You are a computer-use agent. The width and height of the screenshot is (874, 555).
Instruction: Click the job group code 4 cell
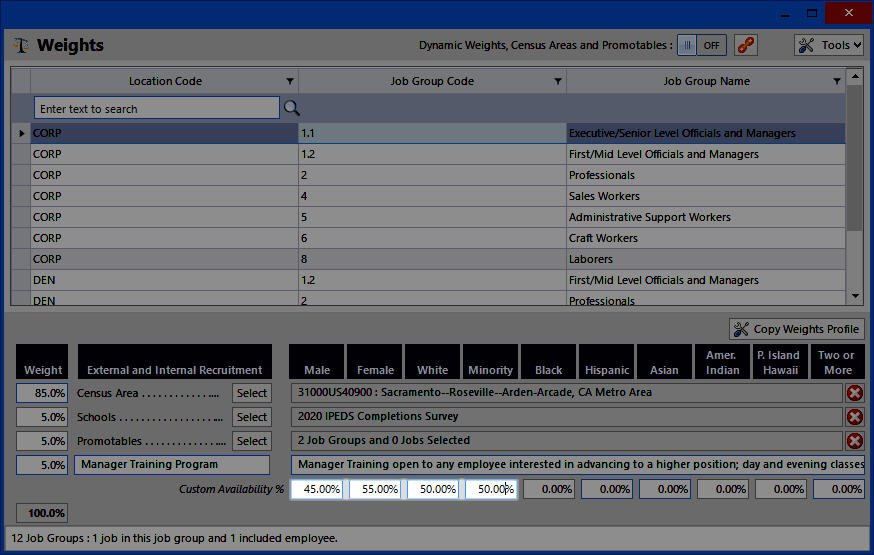click(432, 196)
